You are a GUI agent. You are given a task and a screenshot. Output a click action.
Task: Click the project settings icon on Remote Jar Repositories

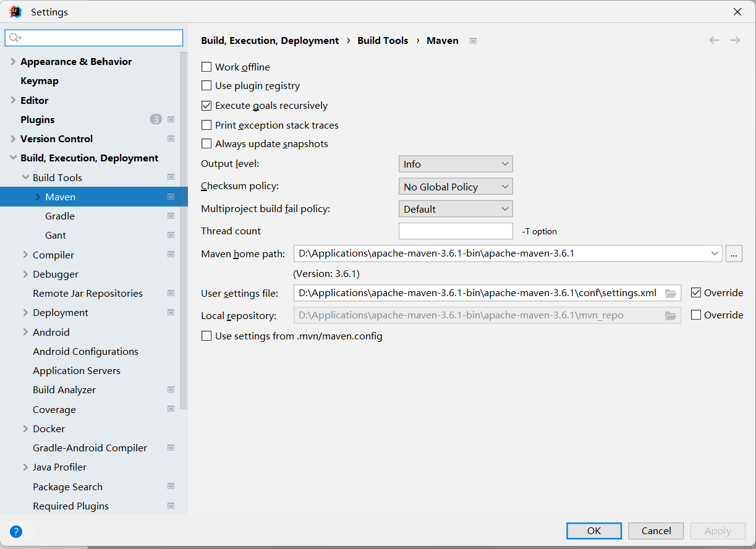[x=171, y=293]
